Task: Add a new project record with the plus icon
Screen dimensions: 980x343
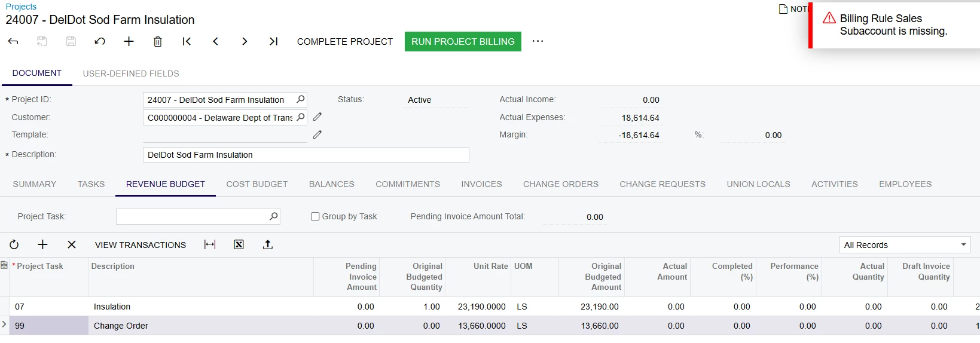Action: (x=129, y=41)
